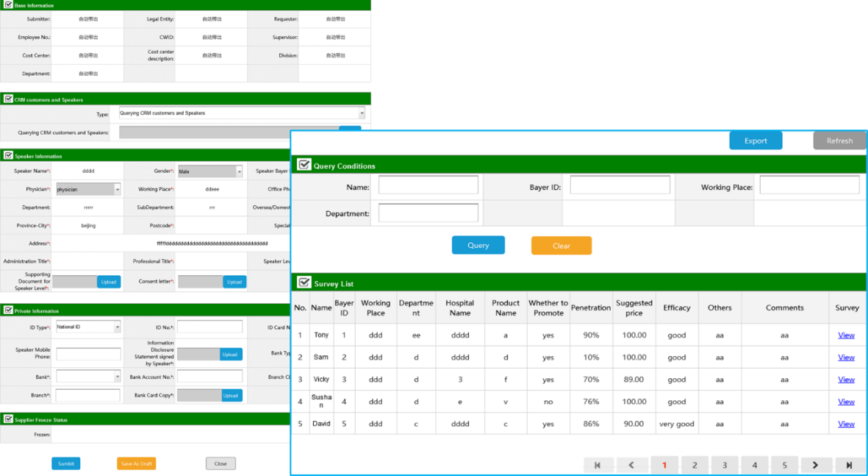Open the Gender dropdown

[x=239, y=171]
